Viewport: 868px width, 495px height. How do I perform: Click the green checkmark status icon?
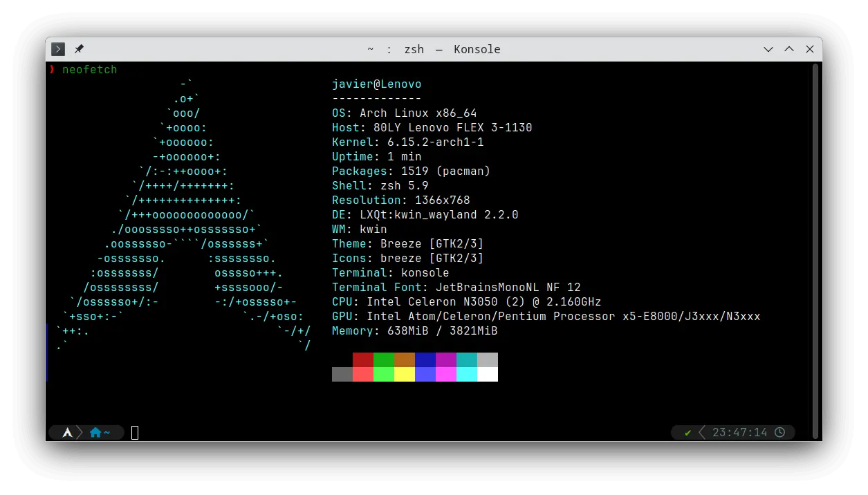pos(687,433)
